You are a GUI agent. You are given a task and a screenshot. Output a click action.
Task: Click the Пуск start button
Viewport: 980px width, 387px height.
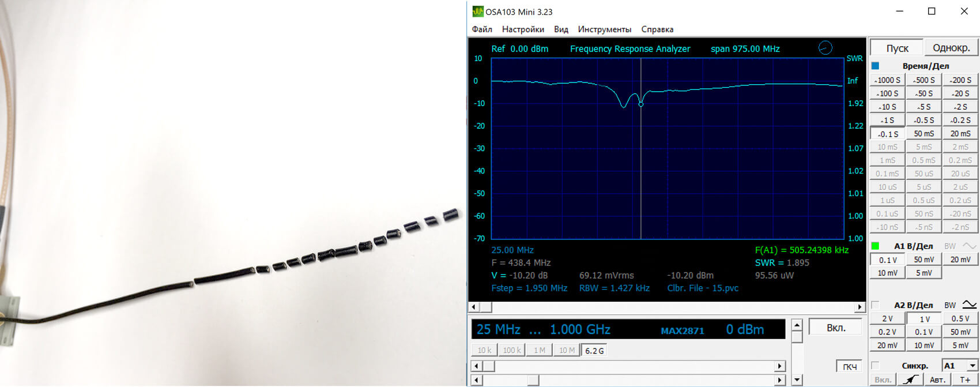897,48
